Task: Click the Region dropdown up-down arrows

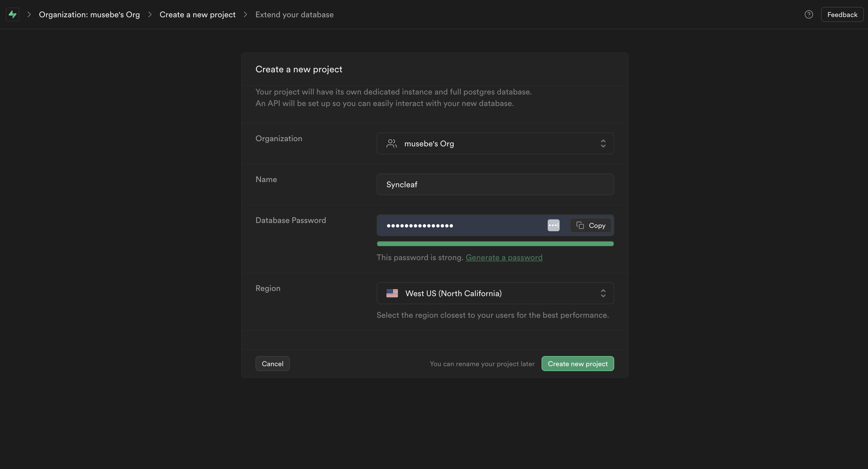Action: coord(603,293)
